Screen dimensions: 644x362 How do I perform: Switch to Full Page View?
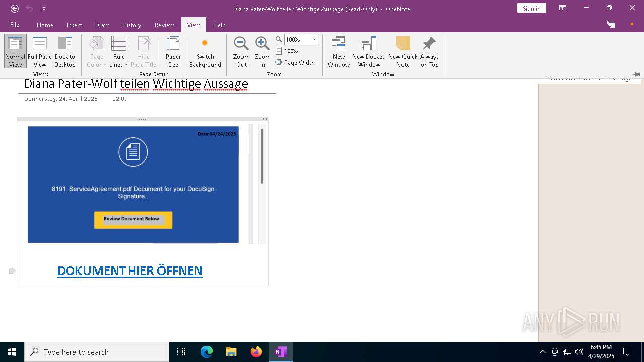40,51
